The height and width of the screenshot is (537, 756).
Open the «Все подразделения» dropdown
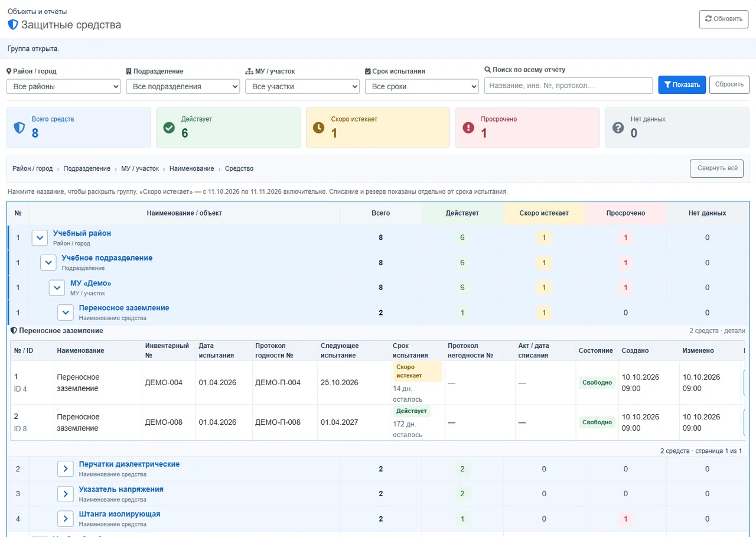[x=183, y=86]
